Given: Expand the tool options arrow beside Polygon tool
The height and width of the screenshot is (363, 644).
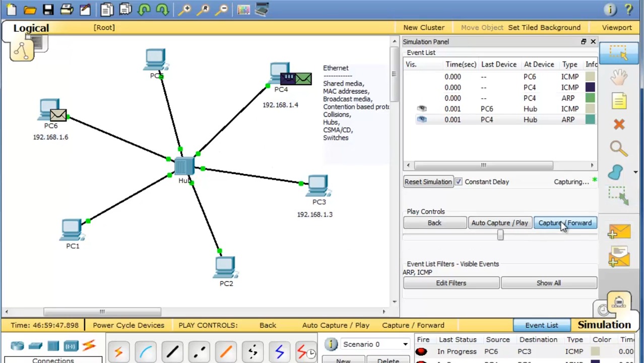Looking at the screenshot, I should (635, 172).
